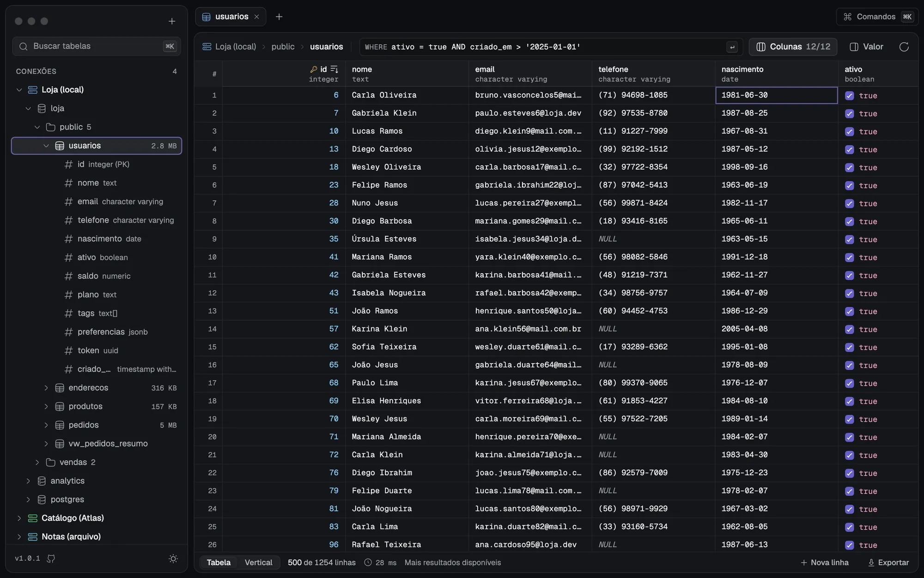The width and height of the screenshot is (924, 578).
Task: Click the refresh icon in the toolbar
Action: click(x=904, y=47)
